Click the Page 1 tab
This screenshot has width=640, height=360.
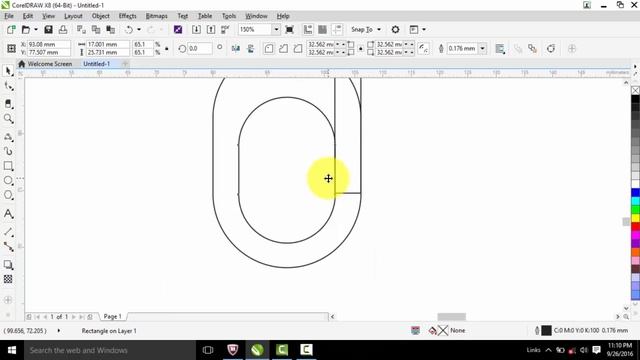[112, 316]
